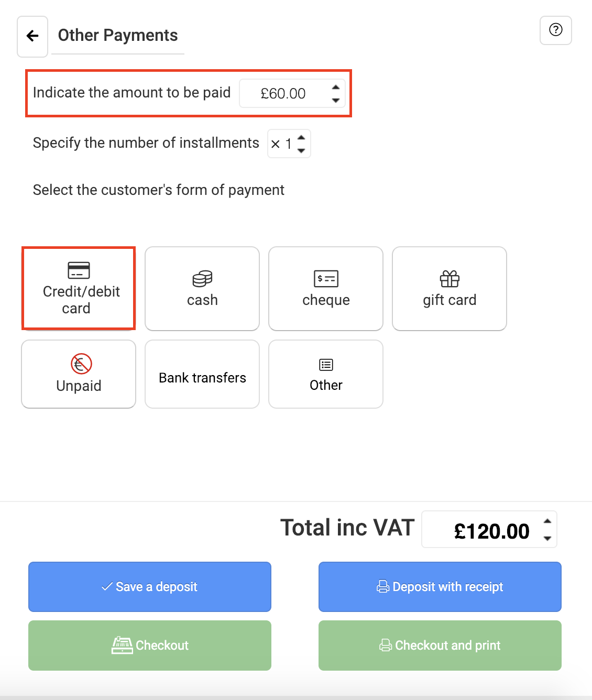Screen dimensions: 592x700
Task: Click Save a deposit button
Action: [150, 587]
